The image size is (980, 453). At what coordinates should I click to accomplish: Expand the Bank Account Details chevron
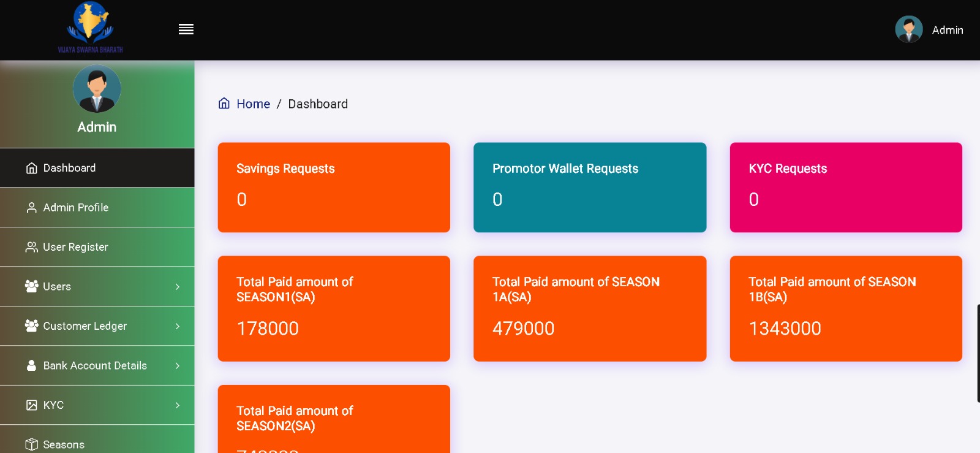(178, 366)
